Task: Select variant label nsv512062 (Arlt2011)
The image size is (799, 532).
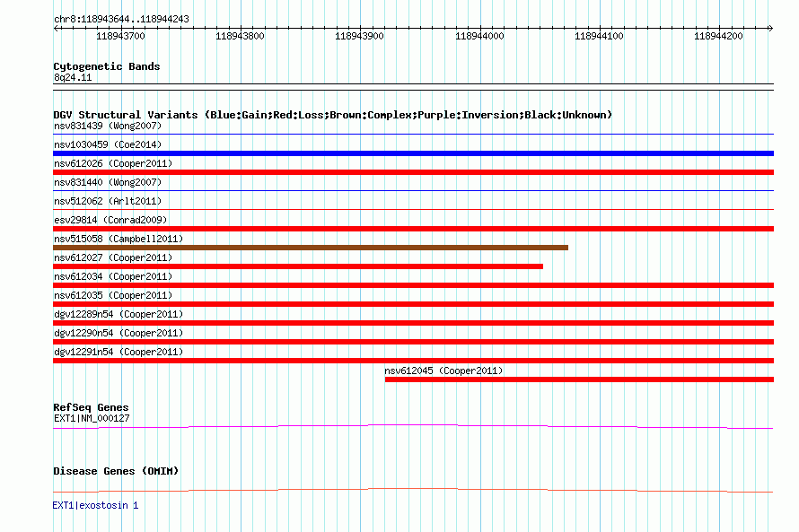Action: coord(108,201)
